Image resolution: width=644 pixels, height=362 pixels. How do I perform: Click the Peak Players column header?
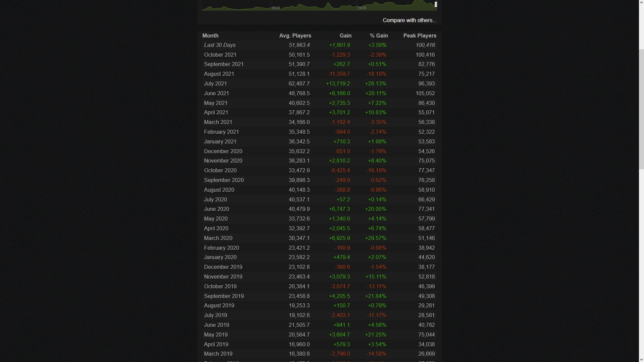(420, 36)
